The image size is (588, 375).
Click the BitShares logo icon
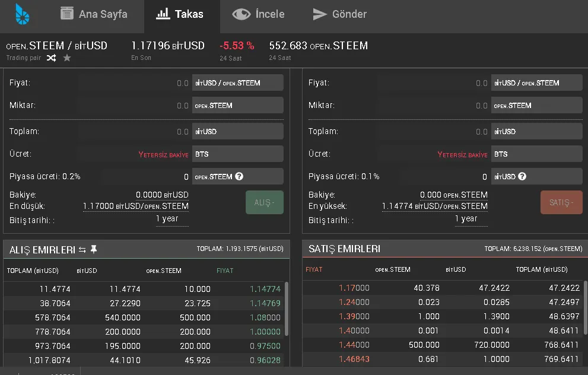click(22, 14)
